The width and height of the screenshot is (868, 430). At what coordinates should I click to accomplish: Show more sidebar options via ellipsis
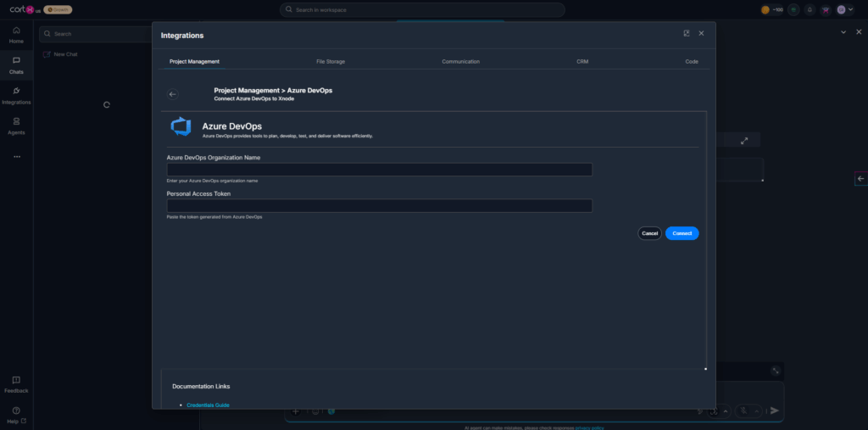point(17,157)
